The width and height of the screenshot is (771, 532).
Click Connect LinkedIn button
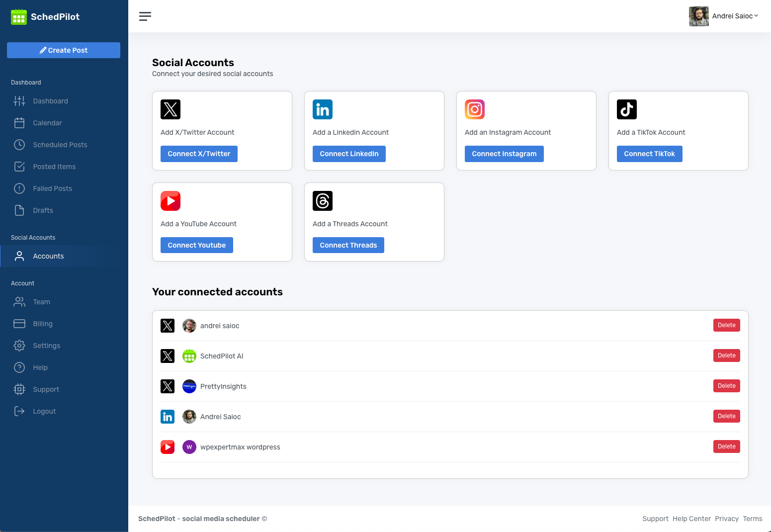pos(349,154)
